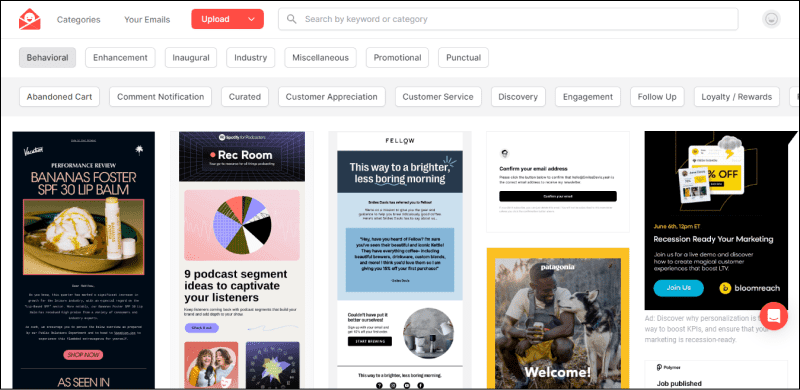Image resolution: width=800 pixels, height=390 pixels.
Task: Filter by Follow Up subcategory
Action: click(x=657, y=96)
